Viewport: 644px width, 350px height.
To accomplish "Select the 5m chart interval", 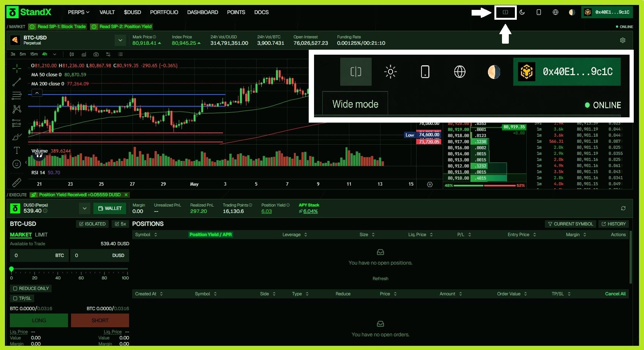I will point(23,54).
